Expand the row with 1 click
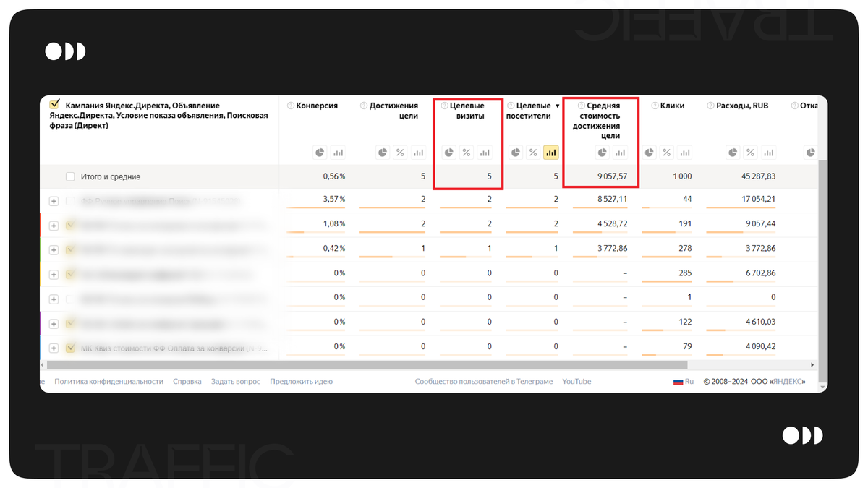Image resolution: width=868 pixels, height=488 pixels. coord(54,299)
